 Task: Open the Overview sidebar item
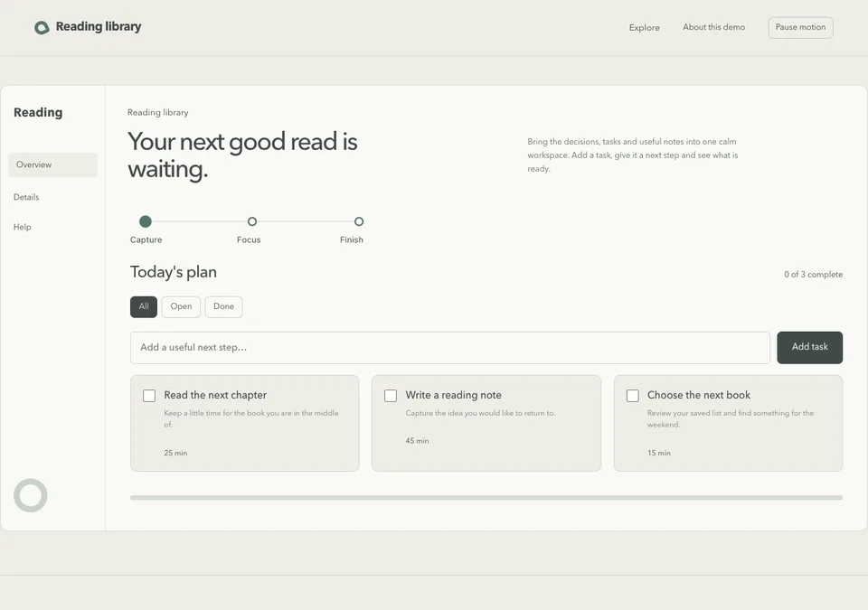[x=52, y=165]
